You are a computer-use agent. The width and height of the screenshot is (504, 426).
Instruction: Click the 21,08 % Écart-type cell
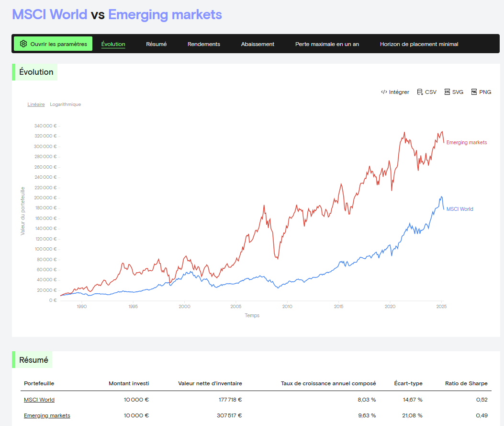(x=412, y=415)
